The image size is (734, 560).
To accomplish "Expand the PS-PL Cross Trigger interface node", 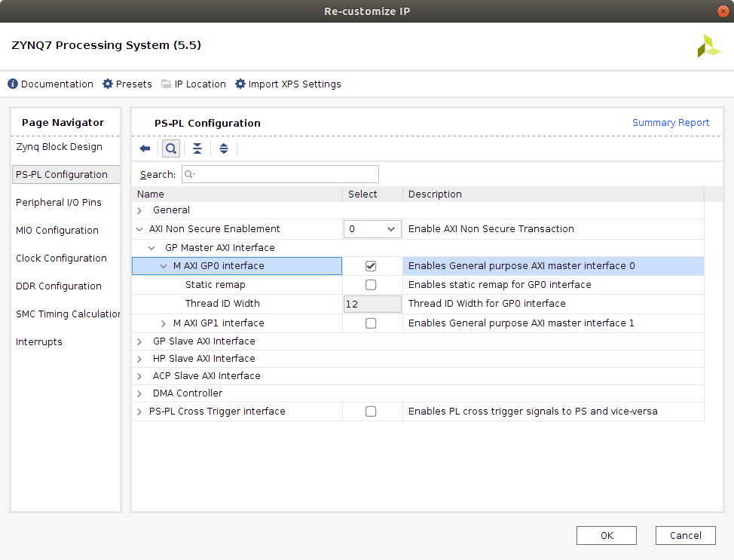I will tap(139, 412).
